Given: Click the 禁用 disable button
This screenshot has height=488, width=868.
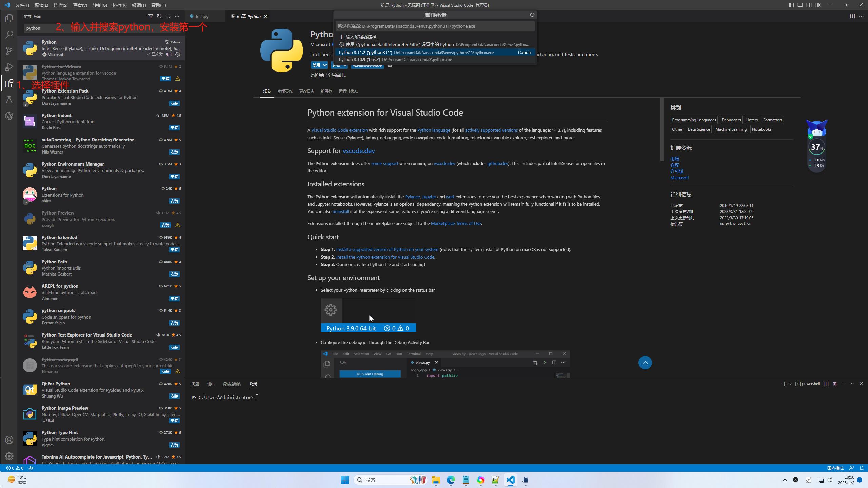Looking at the screenshot, I should tap(316, 65).
